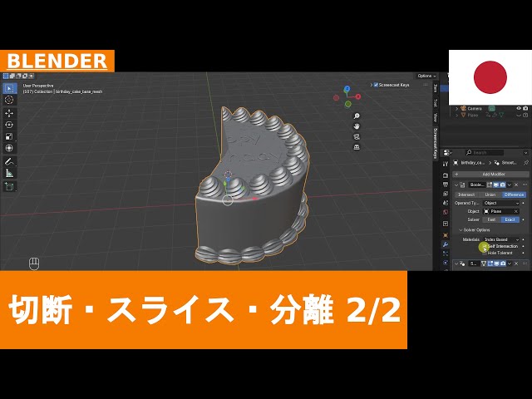Toggle Boolean modifier render display
532x399 pixels.
coord(503,185)
